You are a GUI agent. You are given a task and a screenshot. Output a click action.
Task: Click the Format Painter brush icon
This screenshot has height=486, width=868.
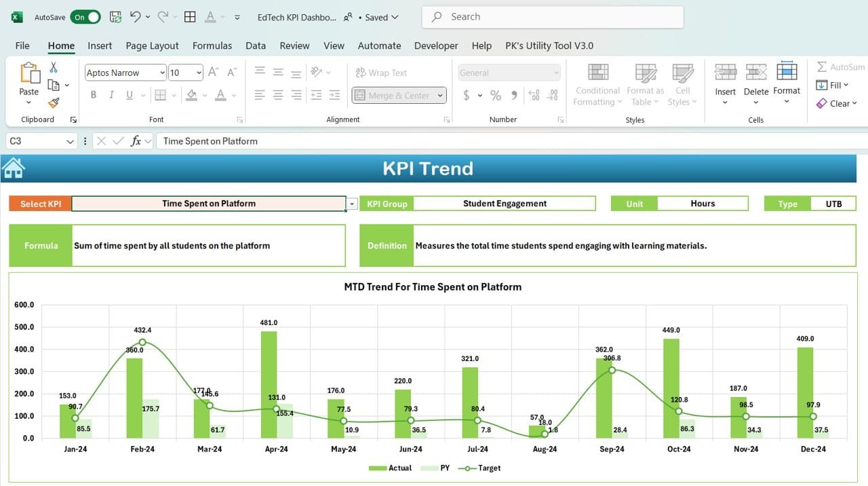54,102
